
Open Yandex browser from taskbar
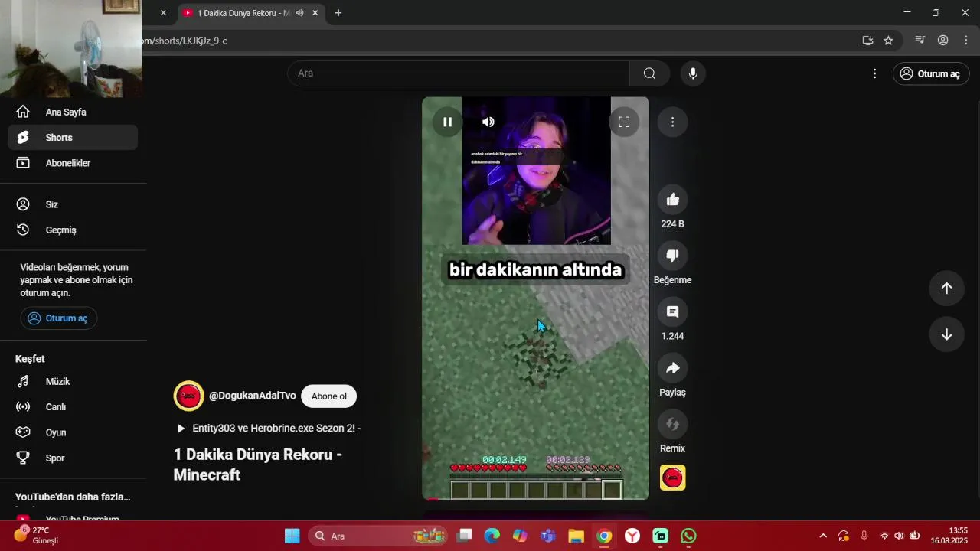[x=632, y=536]
